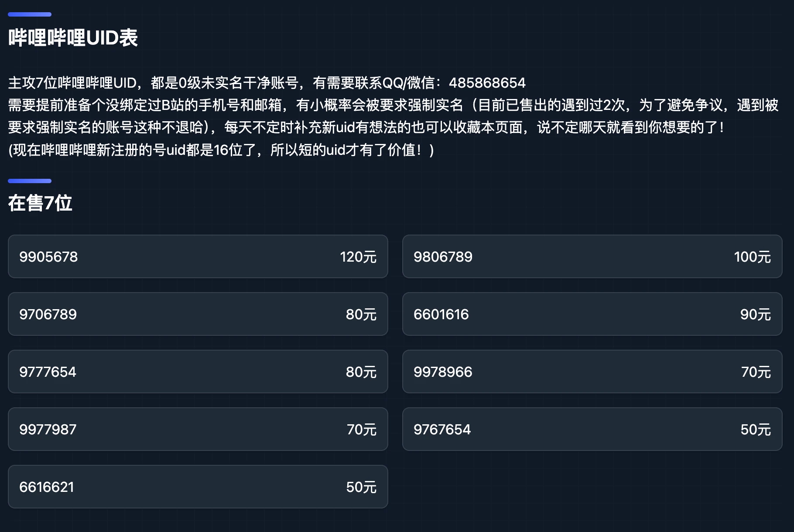Click the 100元 price label

click(752, 257)
